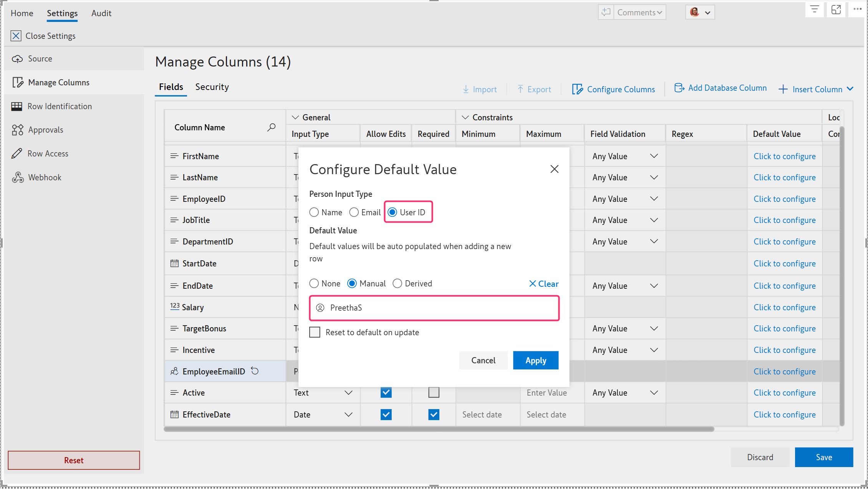Click the PreethaS default value field

(434, 308)
